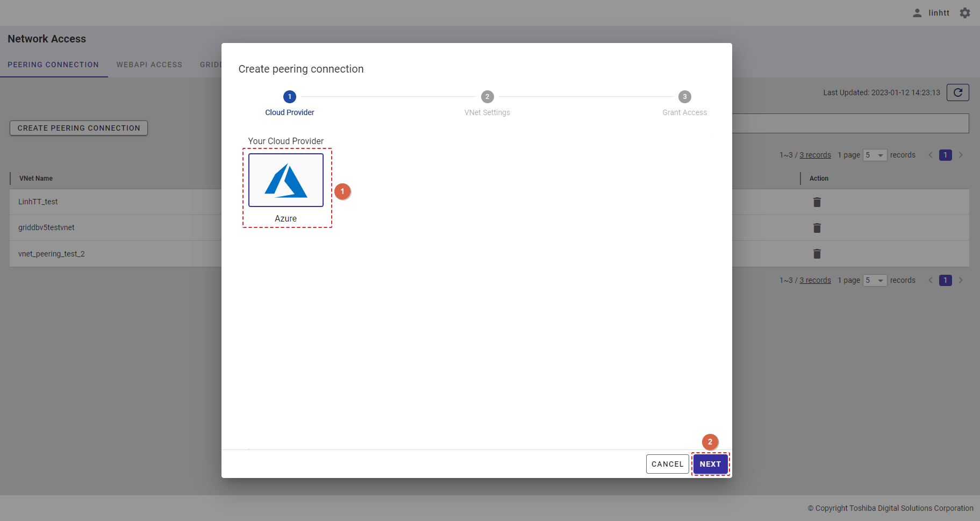
Task: Click the refresh icon beside Last Updated
Action: pyautogui.click(x=957, y=92)
